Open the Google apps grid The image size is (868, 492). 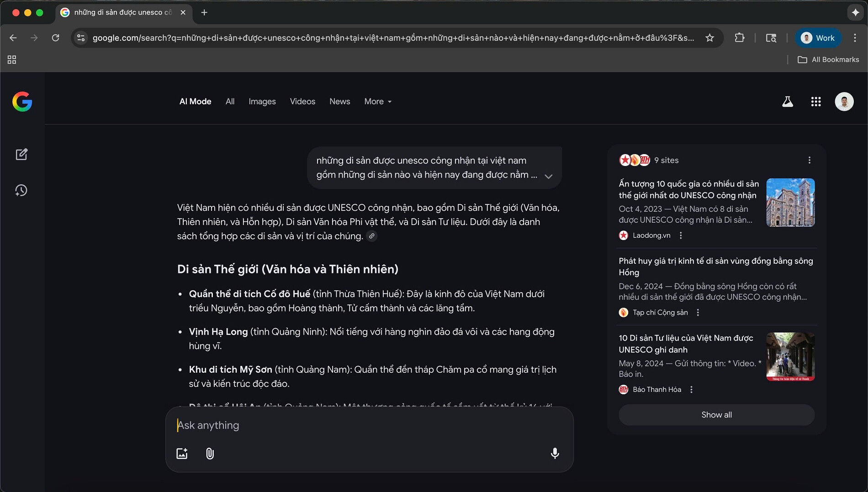coord(816,102)
